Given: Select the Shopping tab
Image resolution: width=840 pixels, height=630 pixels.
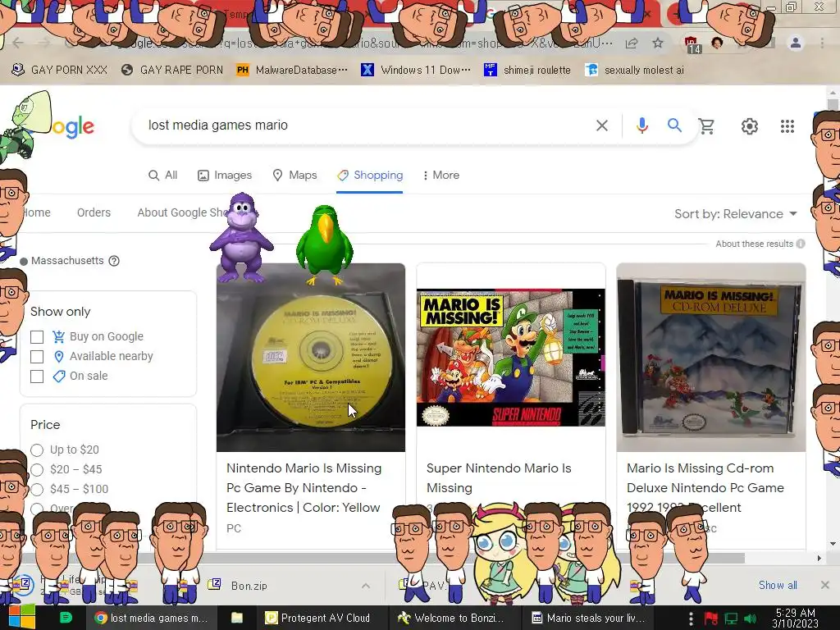Looking at the screenshot, I should (370, 176).
